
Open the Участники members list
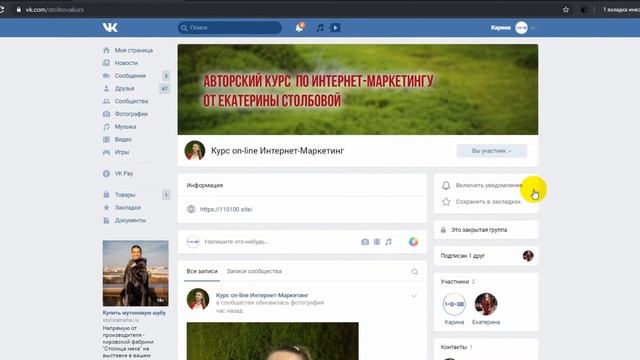[x=455, y=282]
